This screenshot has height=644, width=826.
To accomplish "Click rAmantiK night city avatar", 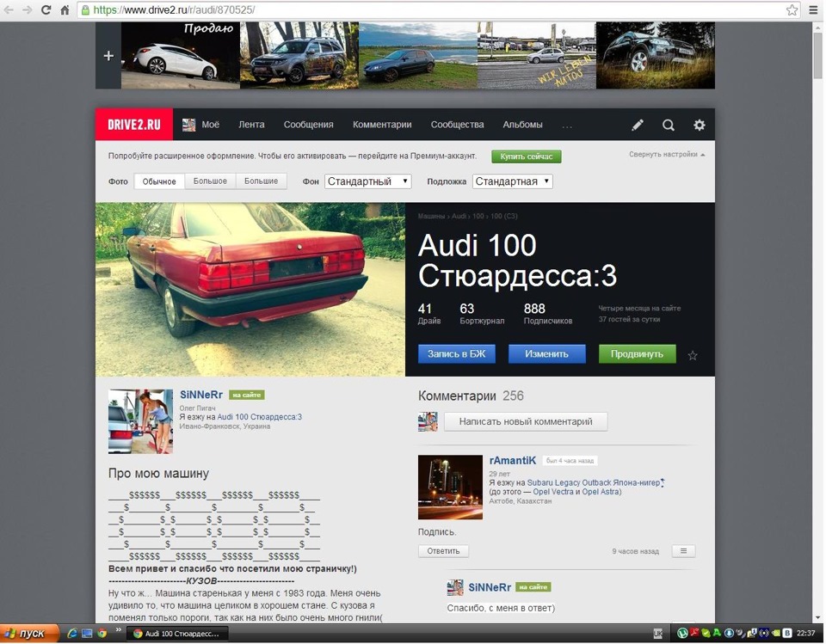I will 450,487.
